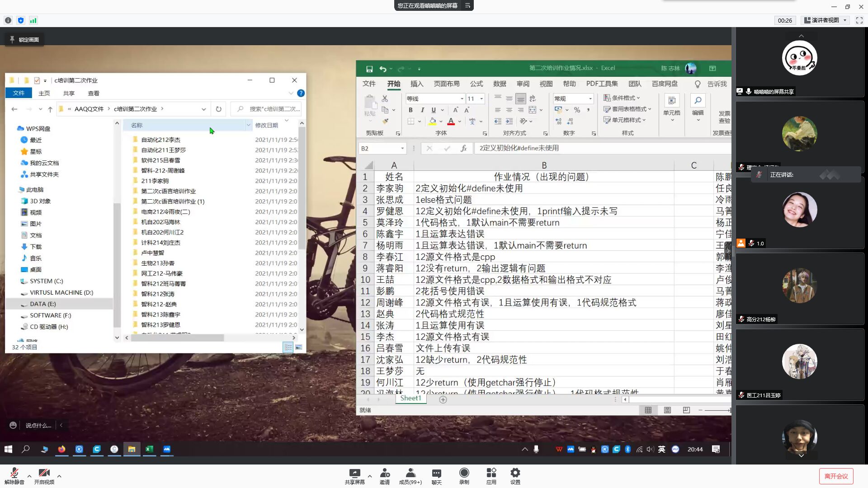Click the 离开会议 leave meeting button
The image size is (868, 488).
[836, 475]
